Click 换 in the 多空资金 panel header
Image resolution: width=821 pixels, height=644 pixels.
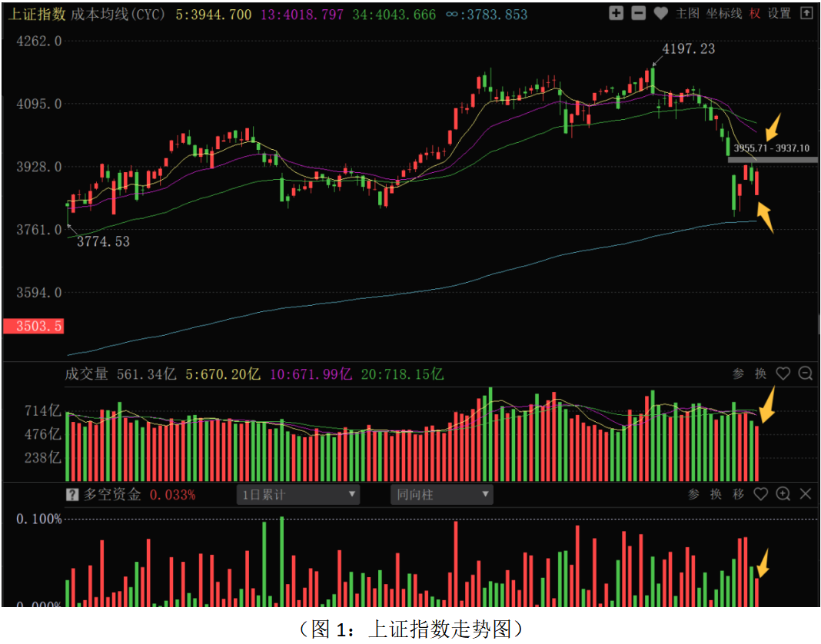coord(716,495)
